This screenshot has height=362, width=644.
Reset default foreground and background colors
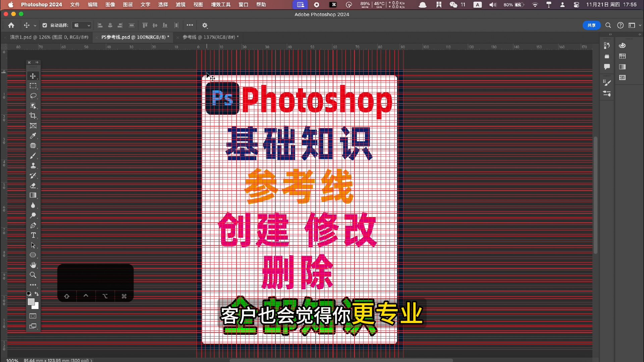(29, 294)
